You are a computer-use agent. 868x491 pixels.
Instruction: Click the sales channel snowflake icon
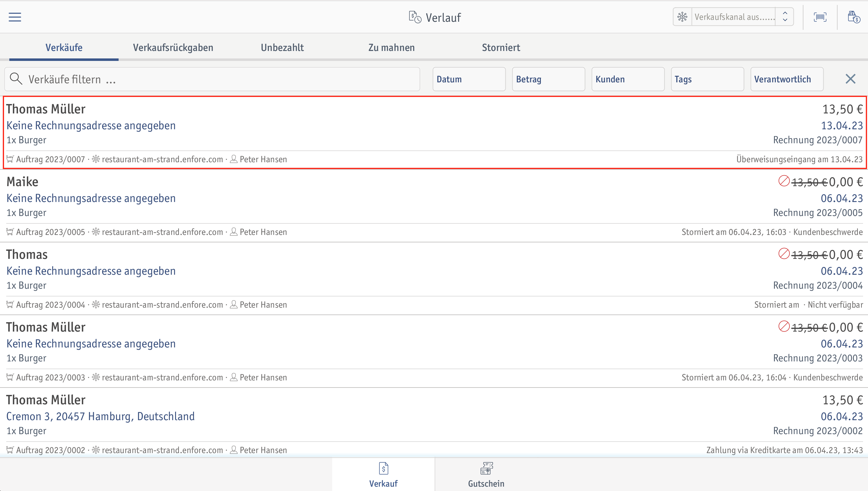682,17
